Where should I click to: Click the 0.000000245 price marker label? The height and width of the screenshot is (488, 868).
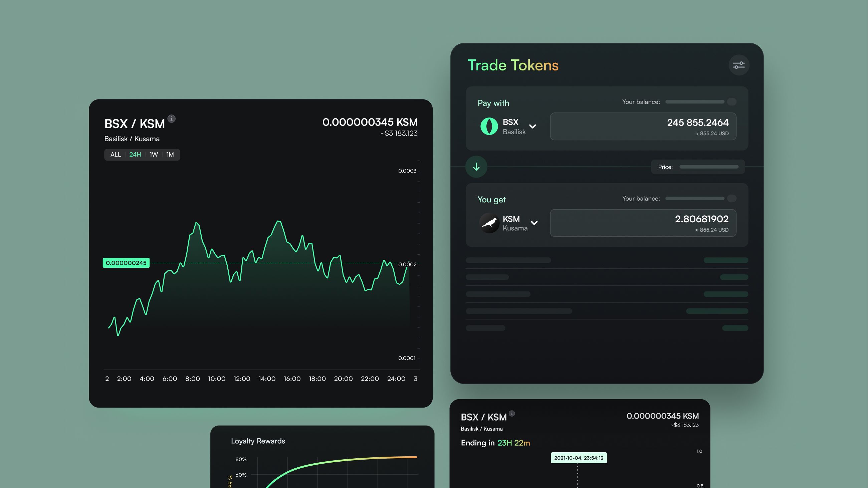coord(126,263)
